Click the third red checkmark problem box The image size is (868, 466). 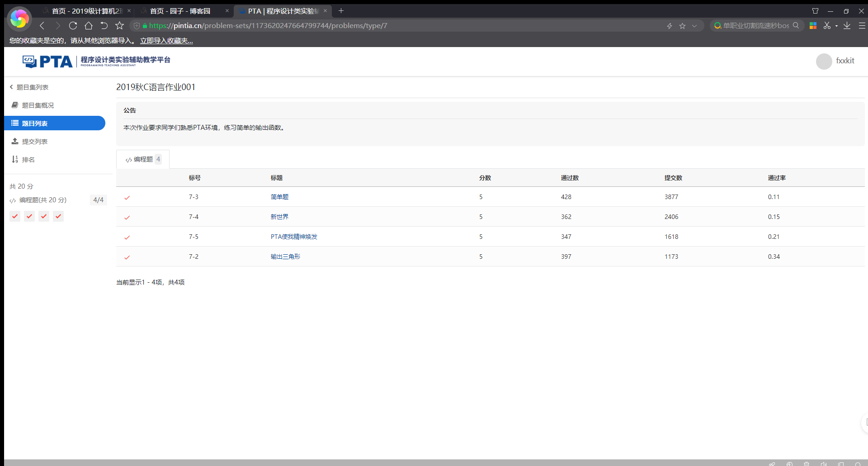coord(44,216)
